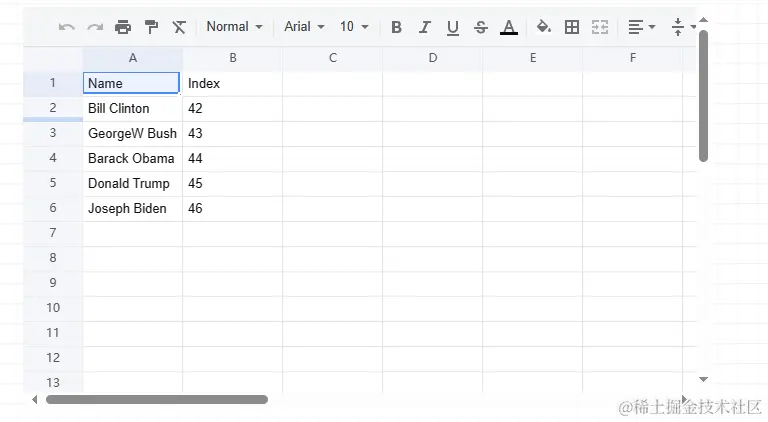This screenshot has height=422, width=768.
Task: Click the Bill Clinton cell
Action: (x=133, y=109)
